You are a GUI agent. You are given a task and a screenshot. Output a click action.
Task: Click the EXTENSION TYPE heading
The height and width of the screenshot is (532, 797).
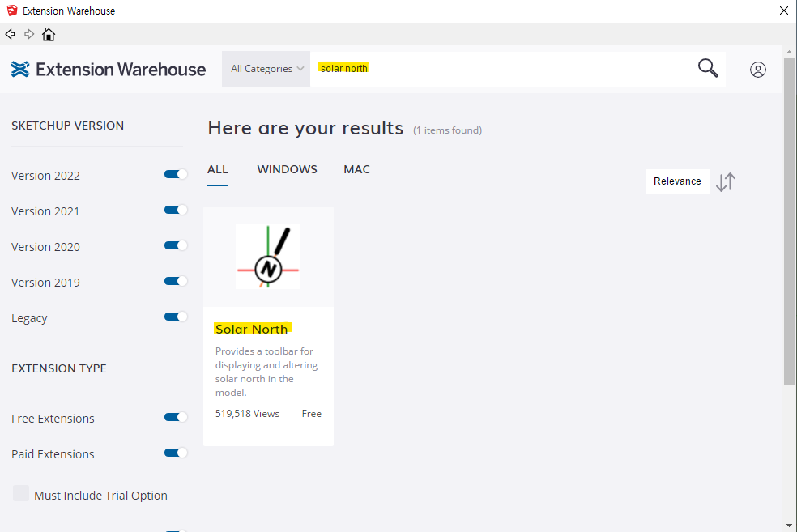[x=59, y=368]
